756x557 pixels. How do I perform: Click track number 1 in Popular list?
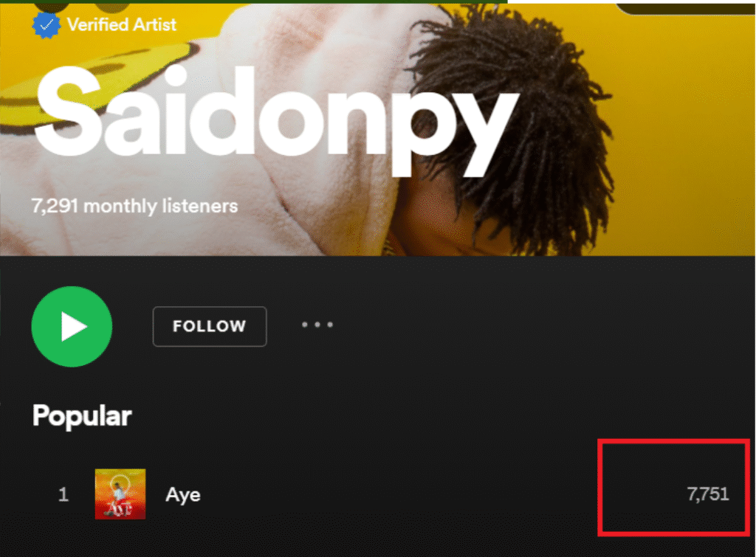[63, 495]
